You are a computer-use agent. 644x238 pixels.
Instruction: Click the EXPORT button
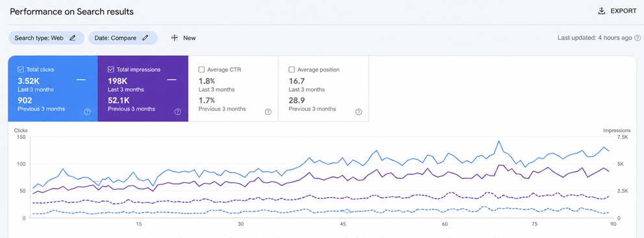(617, 11)
